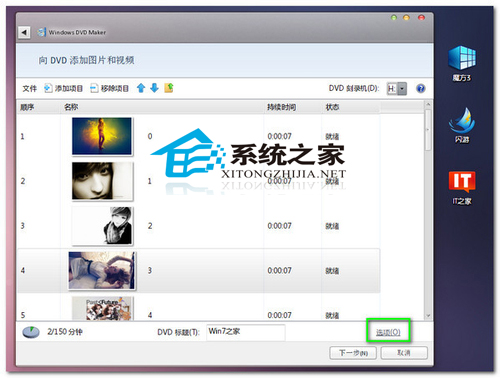The image size is (500, 378).
Task: Click the 下一步(N) button
Action: click(x=353, y=353)
